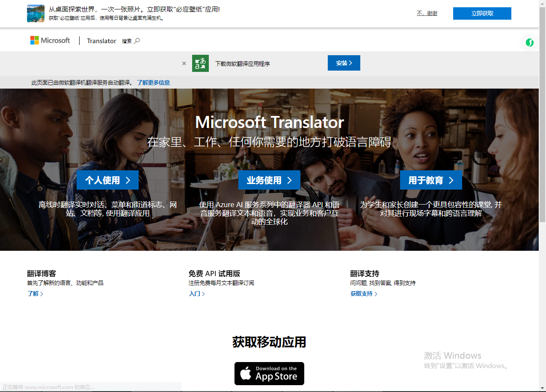Click the green circular extension icon
Image resolution: width=546 pixels, height=392 pixels.
pyautogui.click(x=530, y=42)
